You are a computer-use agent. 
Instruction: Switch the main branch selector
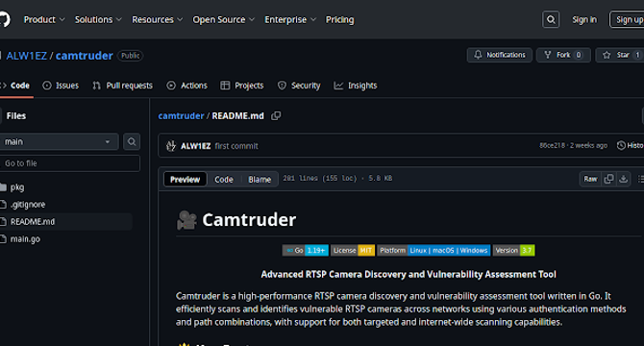coord(59,141)
